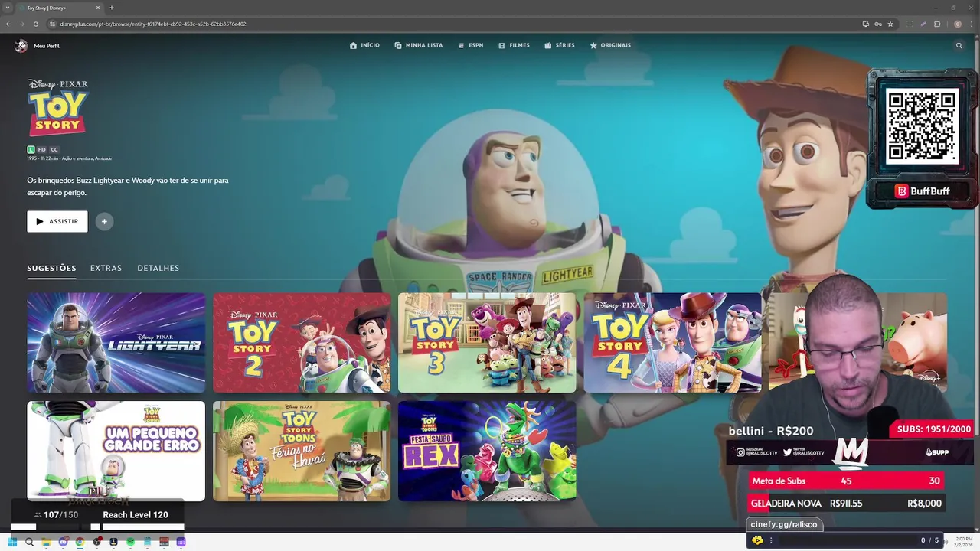Open the Toy Story 3 thumbnail

487,343
